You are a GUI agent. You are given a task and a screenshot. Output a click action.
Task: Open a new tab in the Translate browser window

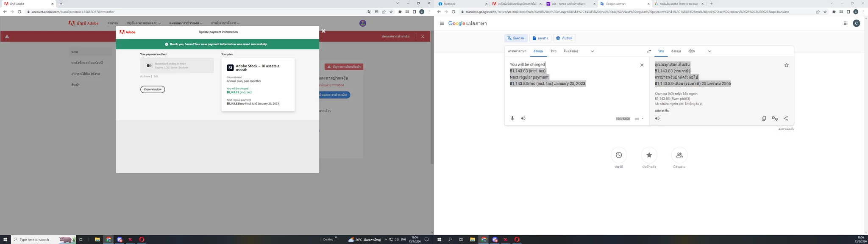pyautogui.click(x=711, y=4)
